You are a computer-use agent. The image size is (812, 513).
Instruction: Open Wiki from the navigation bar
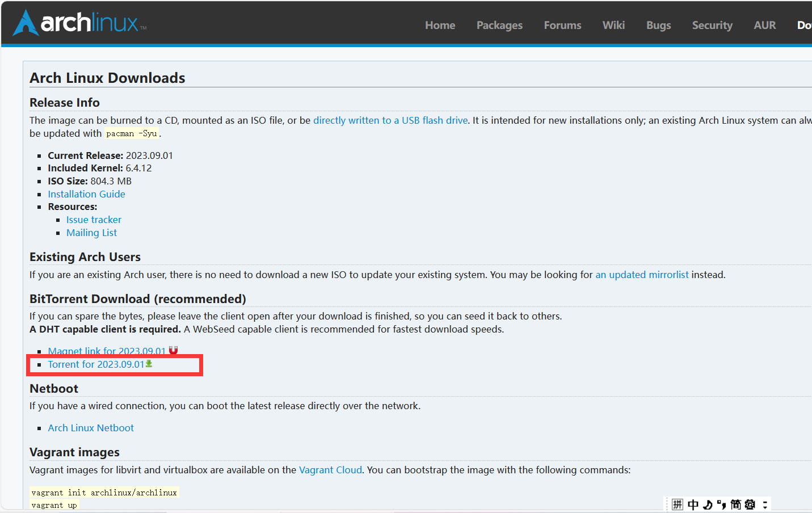[613, 25]
